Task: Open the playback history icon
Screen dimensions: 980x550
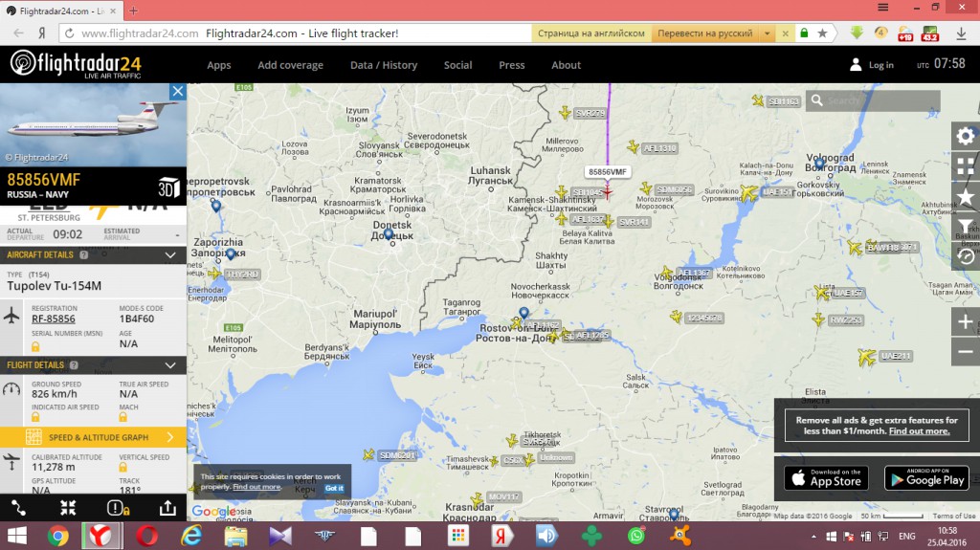Action: tap(966, 256)
